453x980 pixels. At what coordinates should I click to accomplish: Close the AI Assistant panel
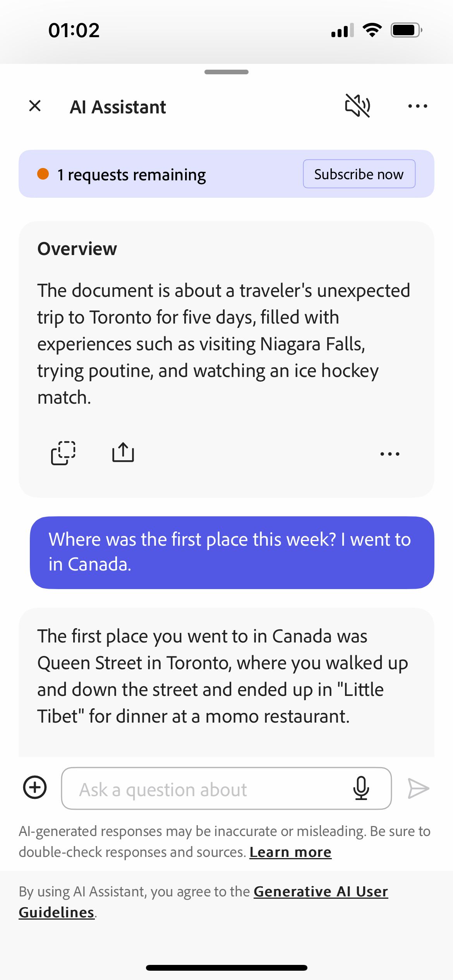tap(35, 106)
